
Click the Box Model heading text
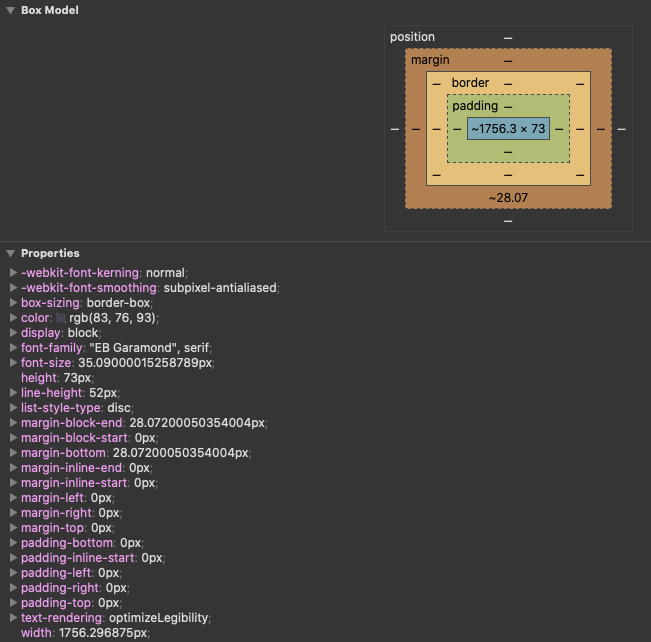[x=50, y=10]
